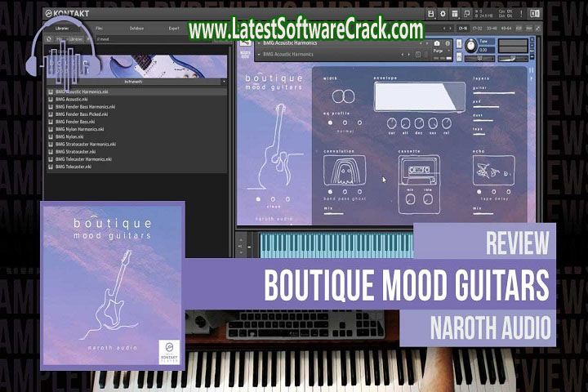Screen dimensions: 588x392
Task: Click the save disk icon in Kontakt header
Action: coord(430,14)
